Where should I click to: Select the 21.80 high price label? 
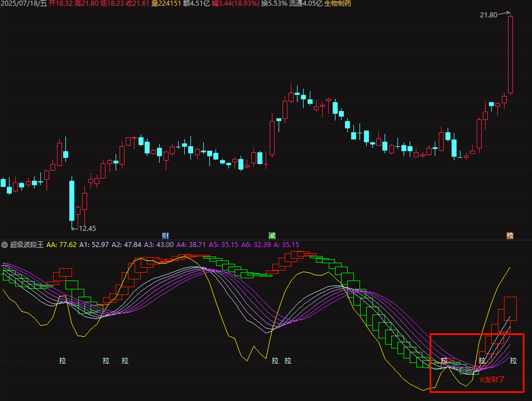coord(488,15)
